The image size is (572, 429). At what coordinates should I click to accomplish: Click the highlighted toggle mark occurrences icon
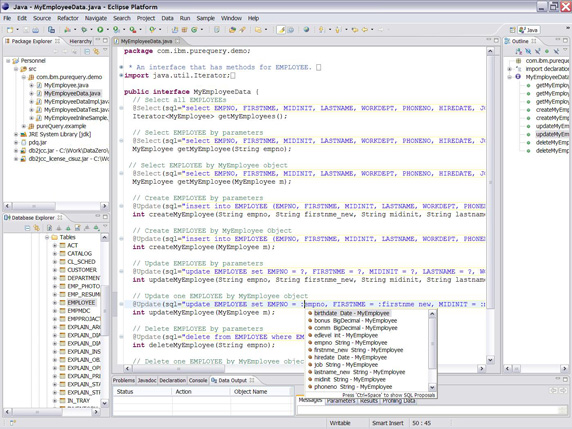tap(281, 30)
